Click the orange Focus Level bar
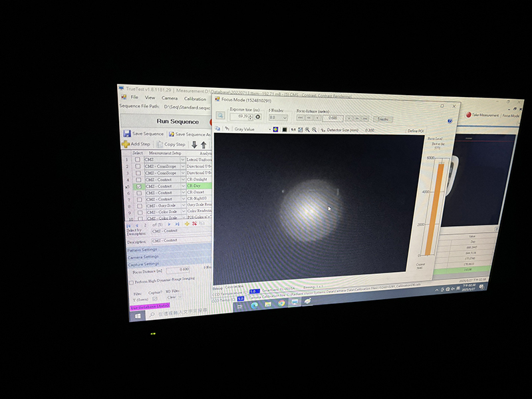The image size is (532, 399). tap(436, 209)
